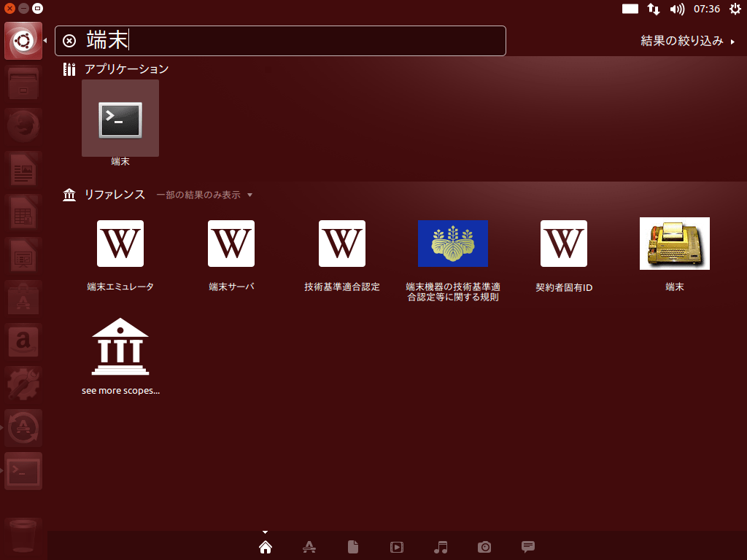Open LibreOffice Calc from the launcher
The height and width of the screenshot is (560, 747).
click(x=23, y=212)
